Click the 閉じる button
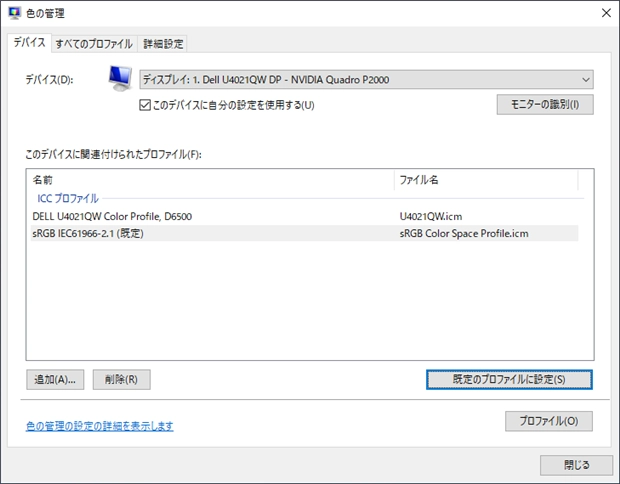The image size is (620, 484). (576, 465)
